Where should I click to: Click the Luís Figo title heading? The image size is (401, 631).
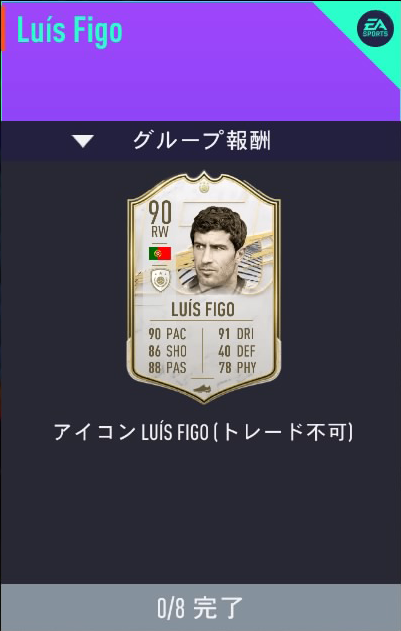tap(70, 31)
